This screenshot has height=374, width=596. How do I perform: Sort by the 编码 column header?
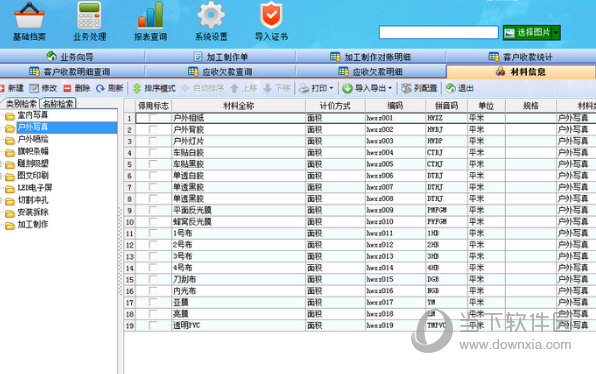(x=395, y=106)
